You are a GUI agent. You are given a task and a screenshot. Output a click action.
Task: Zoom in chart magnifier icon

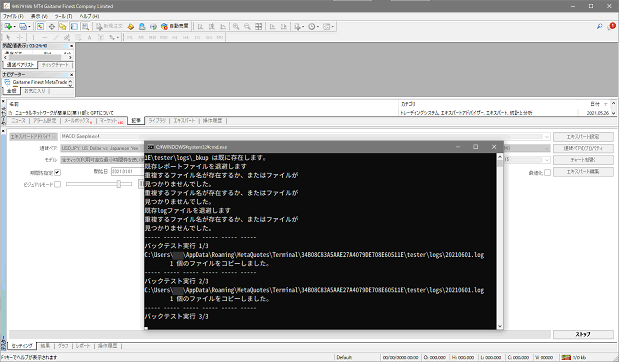coord(236,26)
